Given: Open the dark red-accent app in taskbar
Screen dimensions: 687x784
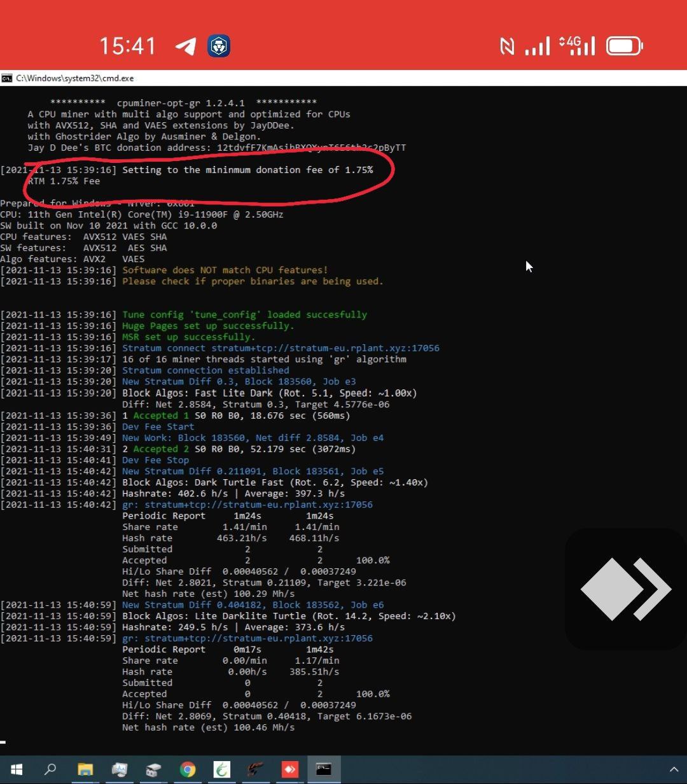Looking at the screenshot, I should [256, 769].
